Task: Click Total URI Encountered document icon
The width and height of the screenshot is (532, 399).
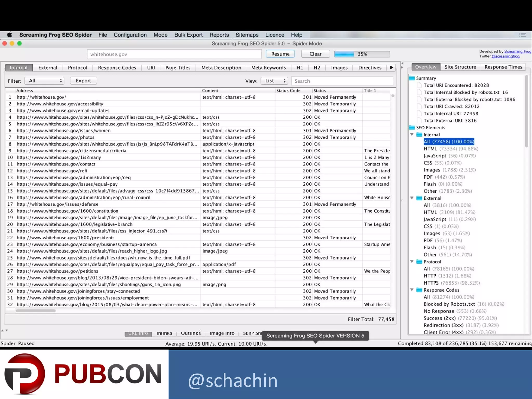Action: coord(419,85)
